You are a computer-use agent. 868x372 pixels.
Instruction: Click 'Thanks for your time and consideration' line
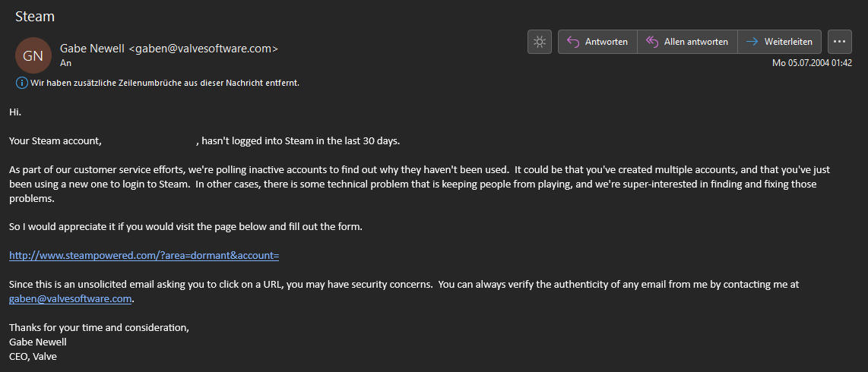point(99,327)
